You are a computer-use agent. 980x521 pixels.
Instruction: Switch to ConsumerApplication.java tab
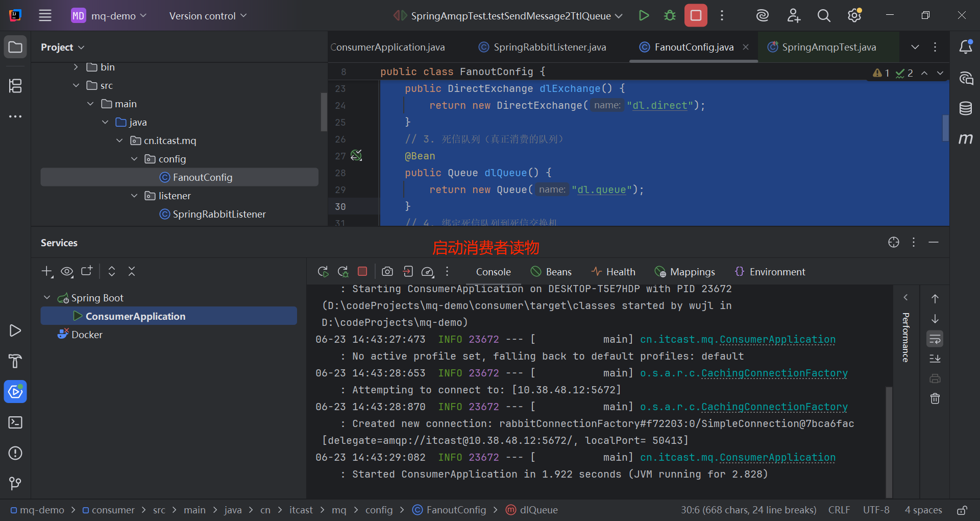coord(388,47)
